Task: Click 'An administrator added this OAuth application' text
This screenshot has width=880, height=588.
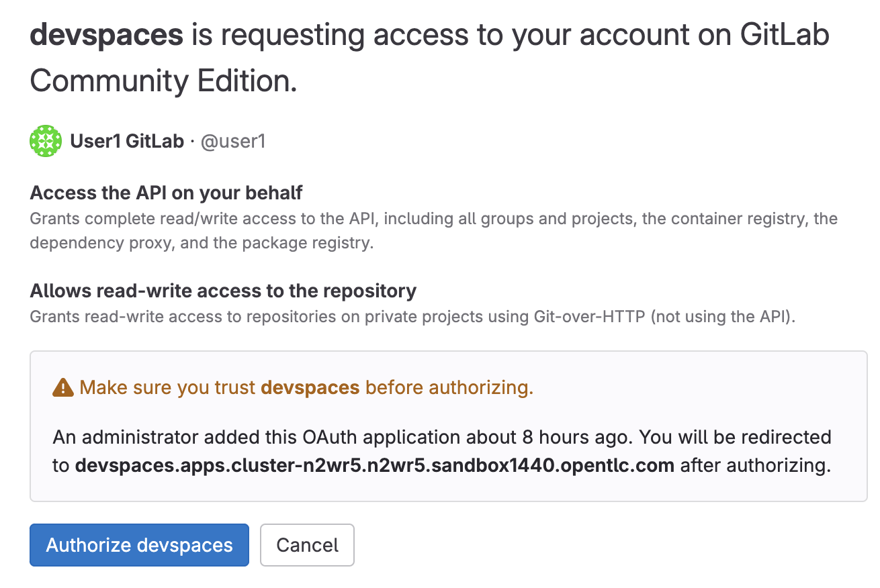Action: tap(442, 451)
